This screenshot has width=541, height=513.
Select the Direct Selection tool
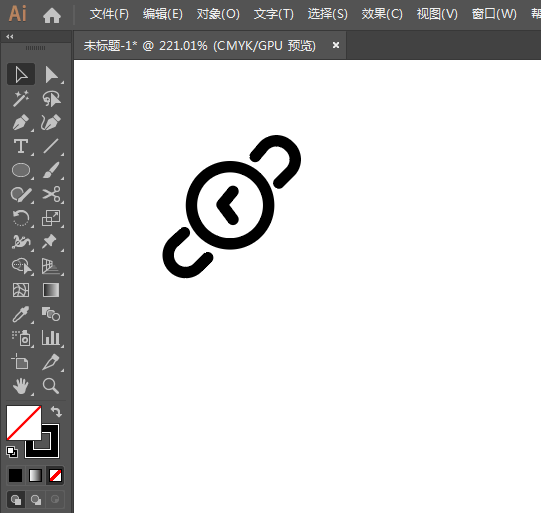pyautogui.click(x=51, y=75)
